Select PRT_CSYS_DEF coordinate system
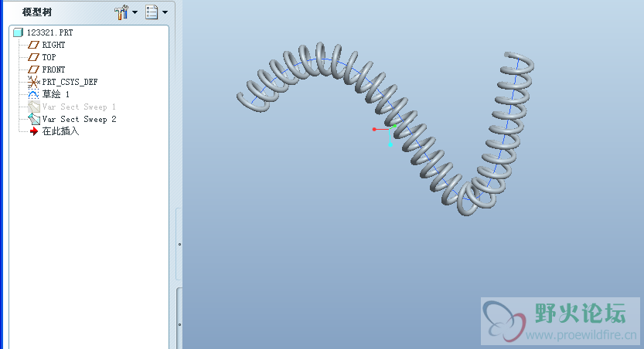The width and height of the screenshot is (644, 349). point(70,82)
